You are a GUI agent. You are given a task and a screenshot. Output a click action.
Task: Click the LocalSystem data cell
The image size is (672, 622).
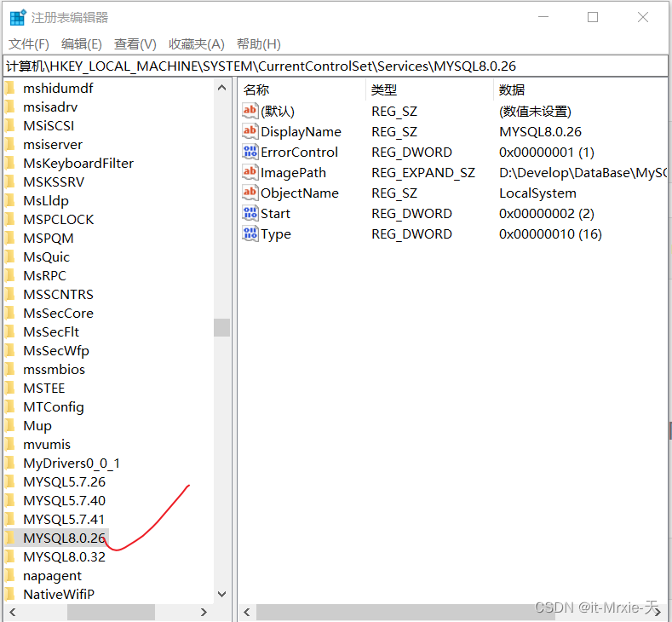[x=537, y=193]
